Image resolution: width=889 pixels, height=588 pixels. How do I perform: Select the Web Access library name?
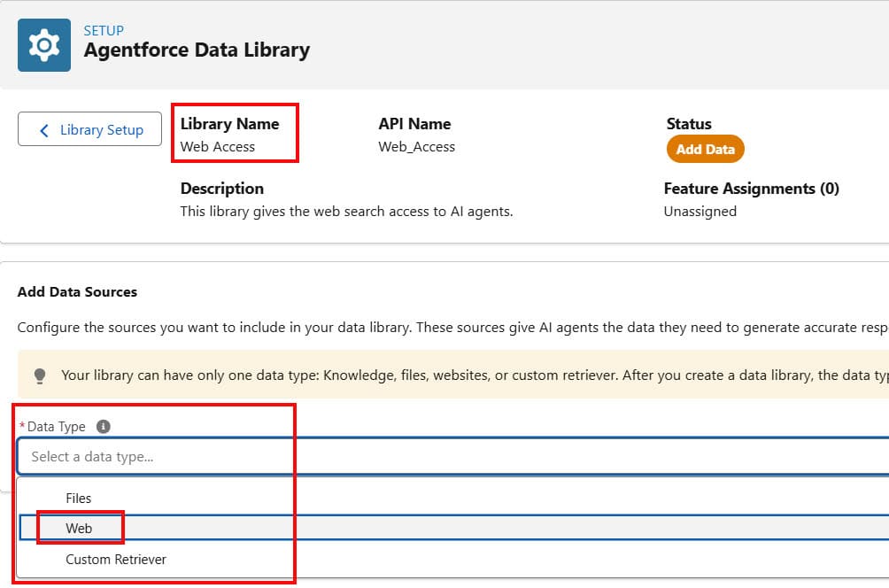point(219,146)
